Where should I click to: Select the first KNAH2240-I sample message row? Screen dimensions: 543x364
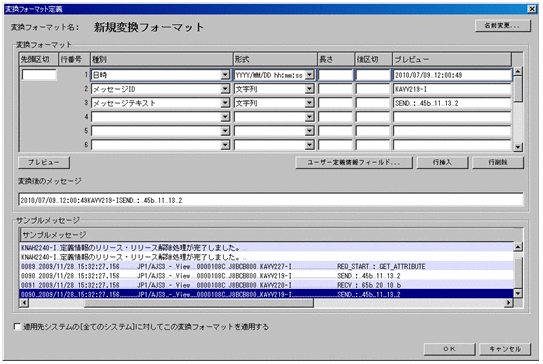pos(267,248)
